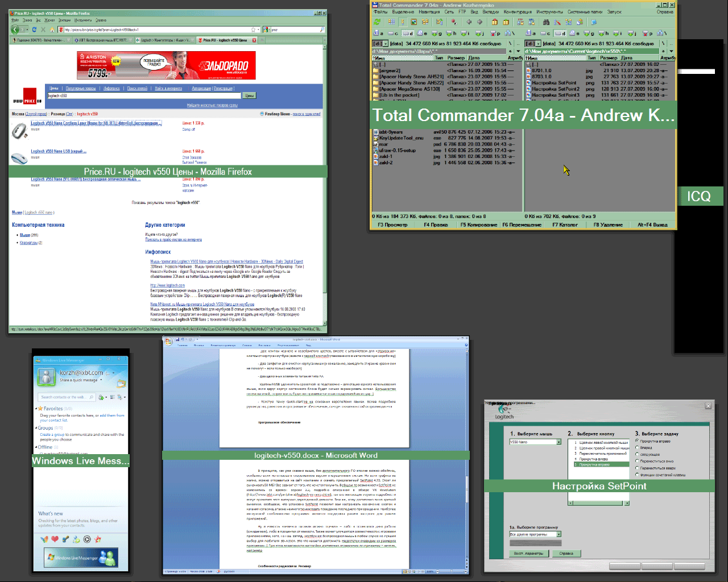
Task: Open the 'Справка' menu in Total Commander
Action: (x=665, y=12)
